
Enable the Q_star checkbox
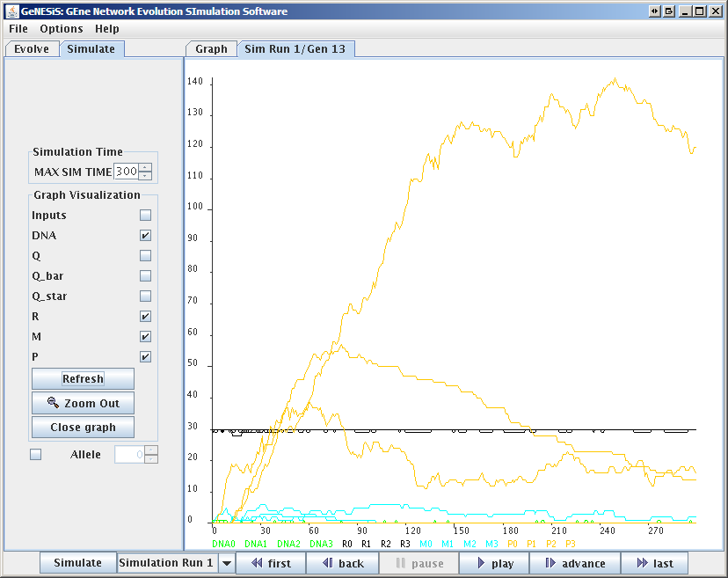point(145,296)
